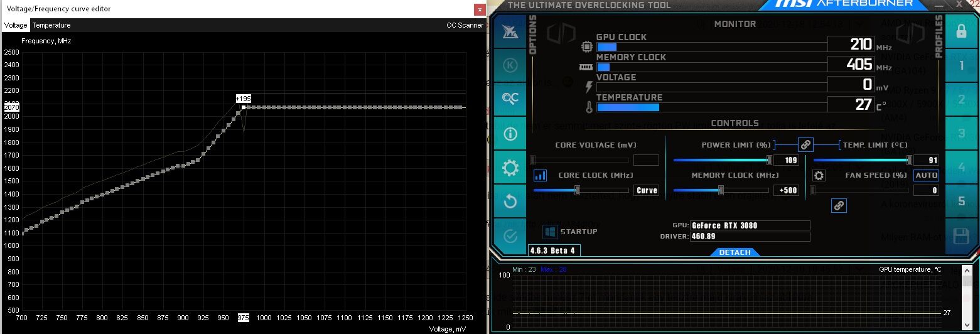Click the 91 temp limit value field

point(926,160)
